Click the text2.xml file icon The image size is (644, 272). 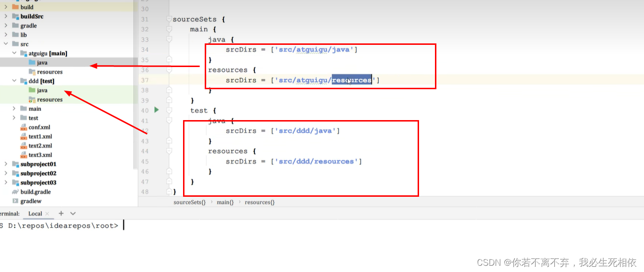[24, 146]
